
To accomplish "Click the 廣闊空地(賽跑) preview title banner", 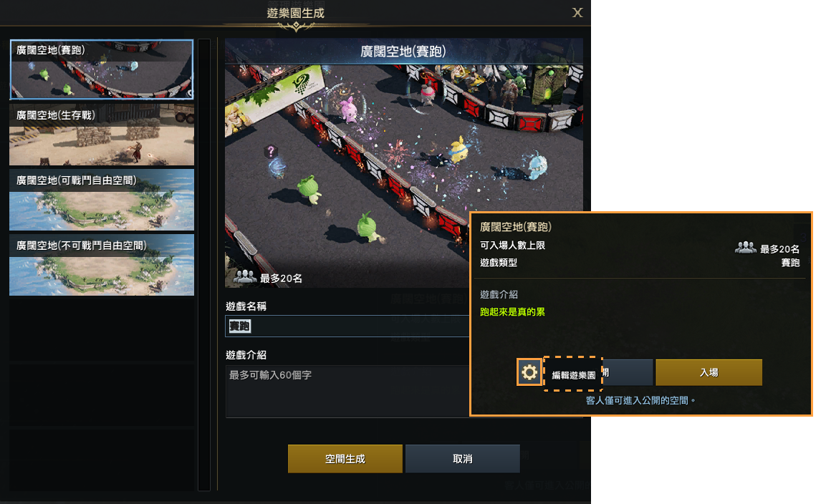I will pyautogui.click(x=403, y=52).
